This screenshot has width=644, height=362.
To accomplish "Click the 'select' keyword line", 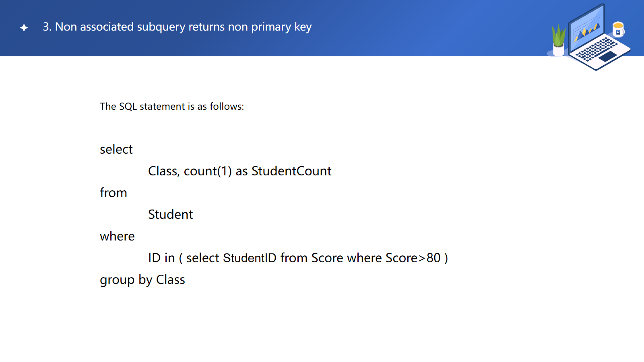I will 116,150.
